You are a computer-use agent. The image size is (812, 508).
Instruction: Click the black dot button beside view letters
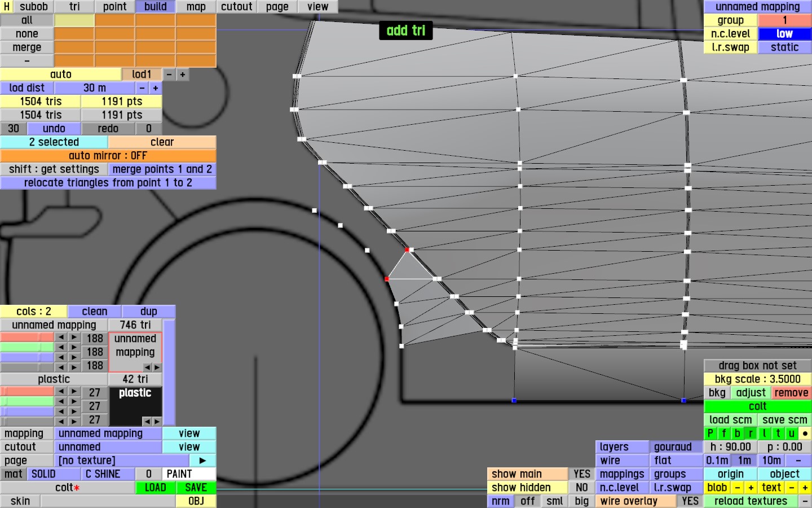pos(805,433)
